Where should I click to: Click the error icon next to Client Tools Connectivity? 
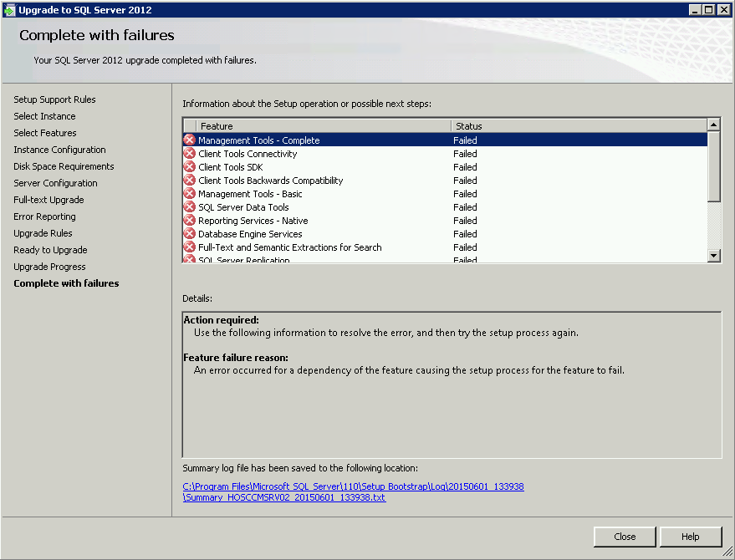click(x=189, y=154)
